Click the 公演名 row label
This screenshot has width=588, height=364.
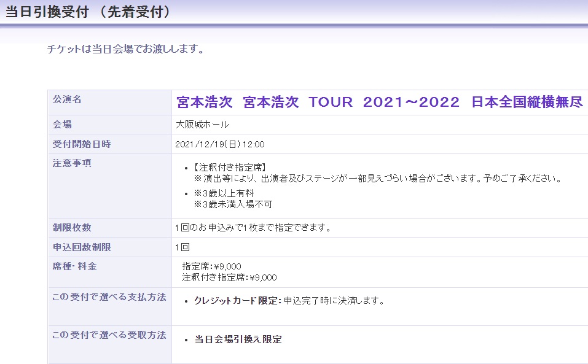pos(67,99)
